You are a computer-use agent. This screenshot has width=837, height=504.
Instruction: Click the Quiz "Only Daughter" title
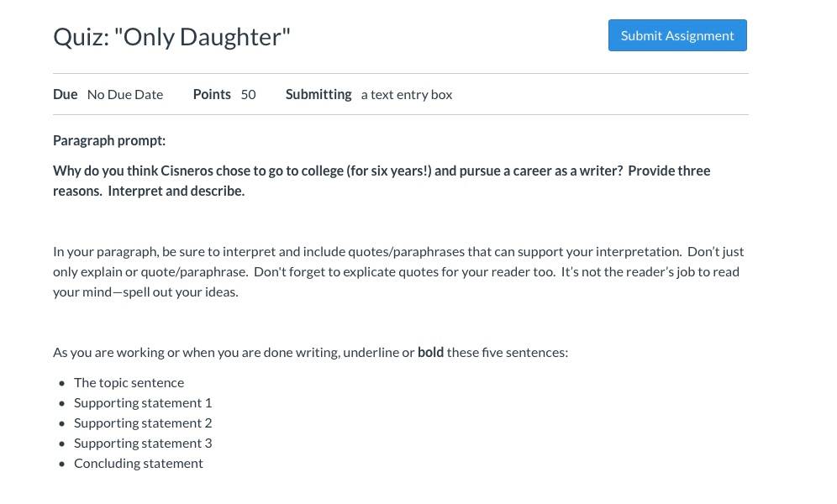coord(171,37)
